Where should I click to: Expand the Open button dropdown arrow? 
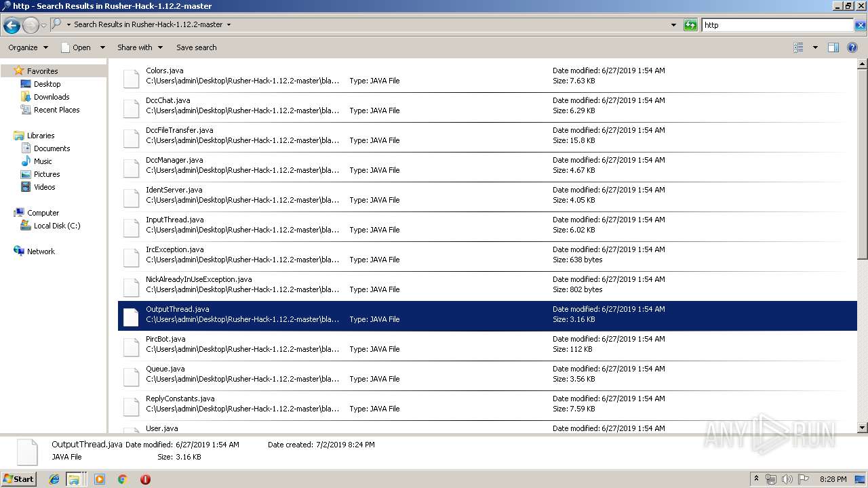(x=102, y=47)
